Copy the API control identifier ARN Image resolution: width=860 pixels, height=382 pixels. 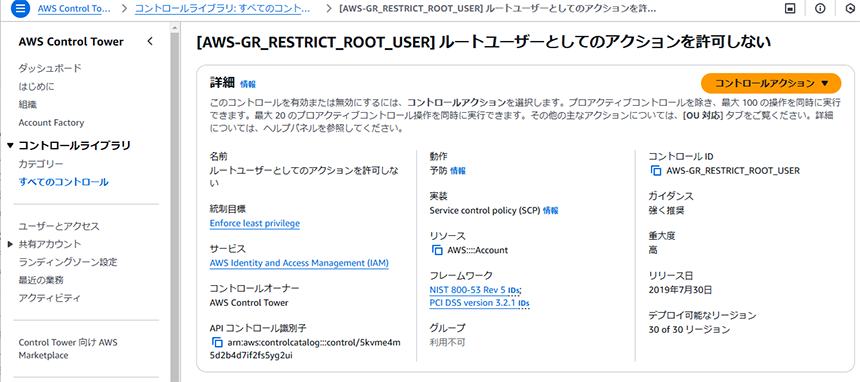217,342
